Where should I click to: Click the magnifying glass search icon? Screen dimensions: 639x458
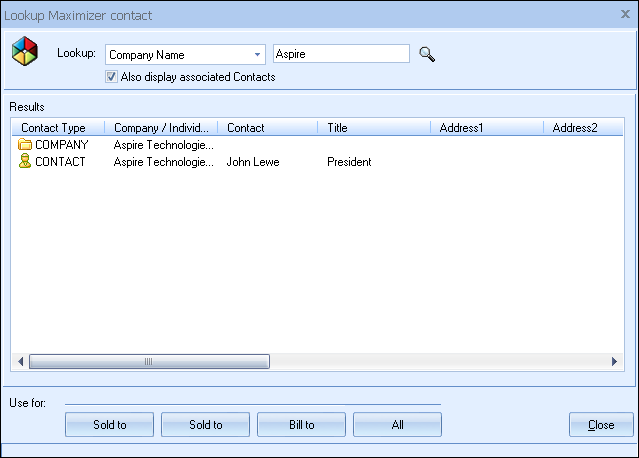(x=427, y=55)
